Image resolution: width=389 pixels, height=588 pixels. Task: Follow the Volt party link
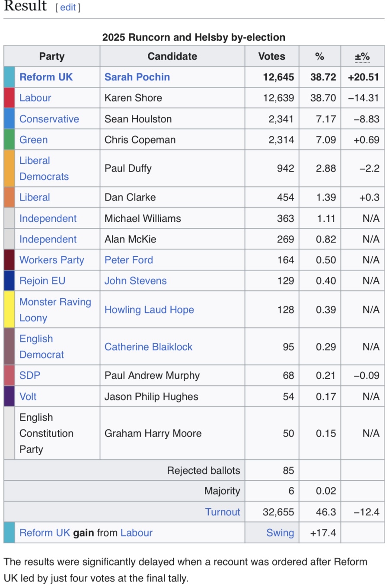[28, 396]
